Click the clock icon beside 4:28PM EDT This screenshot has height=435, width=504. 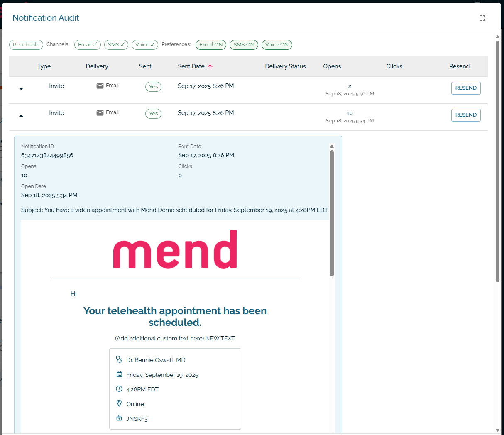pos(119,389)
